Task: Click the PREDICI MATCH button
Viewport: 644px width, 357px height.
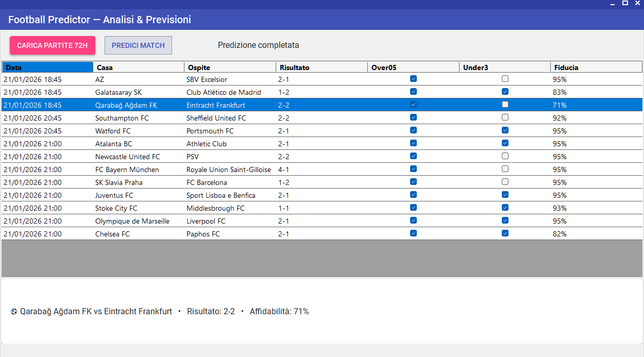Action: (x=138, y=45)
